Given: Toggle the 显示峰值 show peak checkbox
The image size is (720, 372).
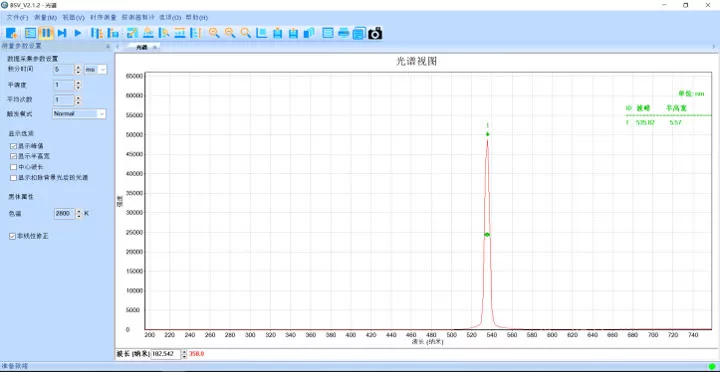Looking at the screenshot, I should pos(13,146).
